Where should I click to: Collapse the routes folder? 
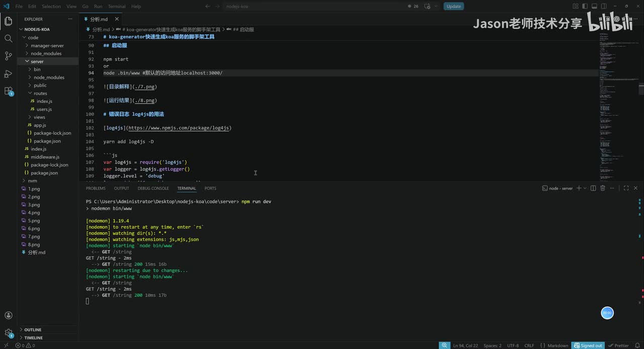[x=40, y=93]
